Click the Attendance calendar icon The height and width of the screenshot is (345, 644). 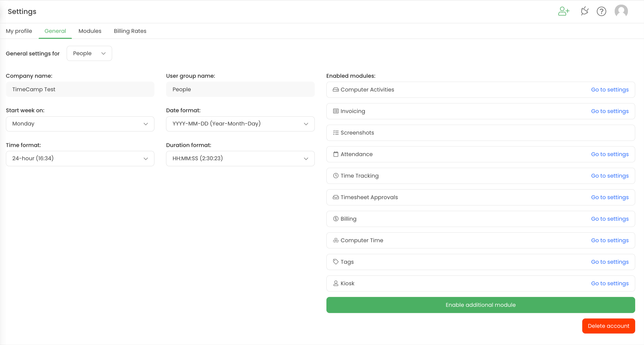pyautogui.click(x=336, y=154)
